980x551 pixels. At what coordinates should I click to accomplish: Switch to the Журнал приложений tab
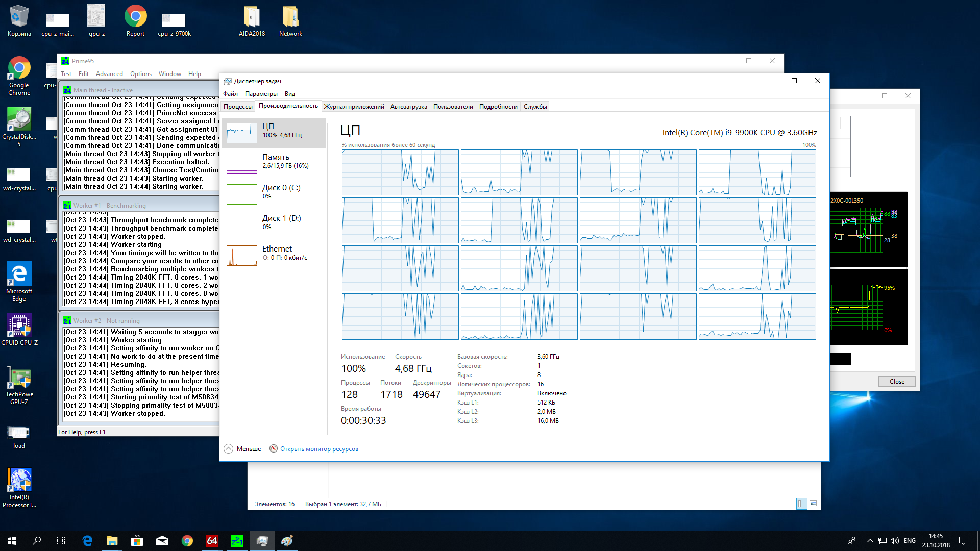[354, 107]
